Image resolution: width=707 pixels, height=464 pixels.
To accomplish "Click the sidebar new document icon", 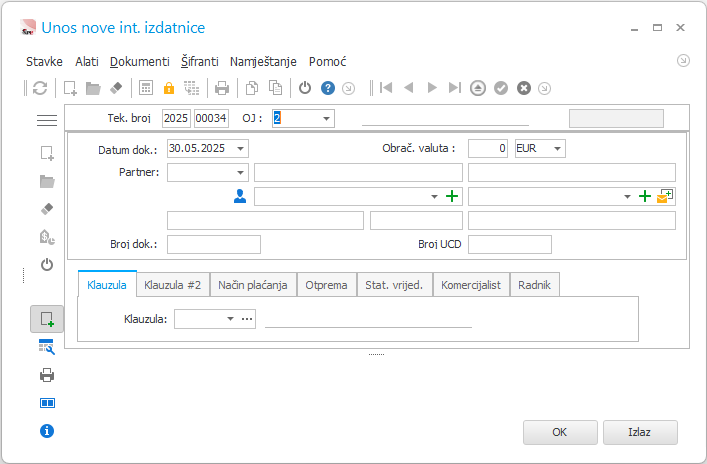I will (47, 153).
